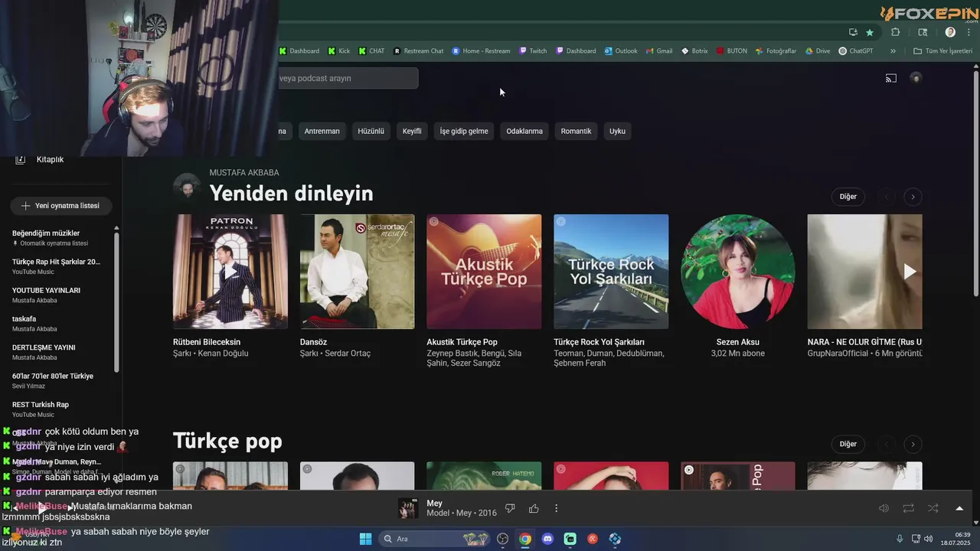The image size is (980, 551).
Task: Click the microphone icon in system tray
Action: tap(900, 539)
